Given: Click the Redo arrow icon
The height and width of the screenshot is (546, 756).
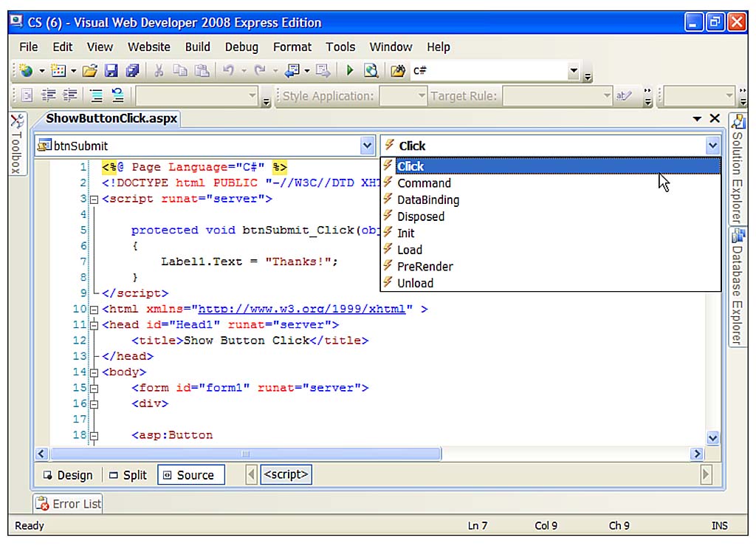Looking at the screenshot, I should tap(261, 71).
